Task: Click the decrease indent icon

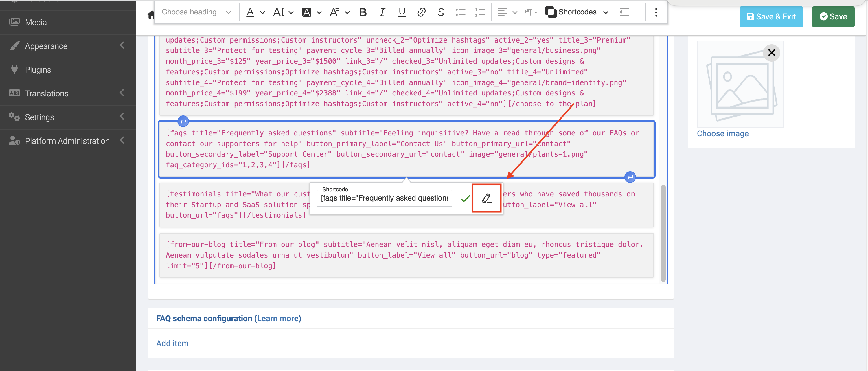Action: (x=624, y=12)
